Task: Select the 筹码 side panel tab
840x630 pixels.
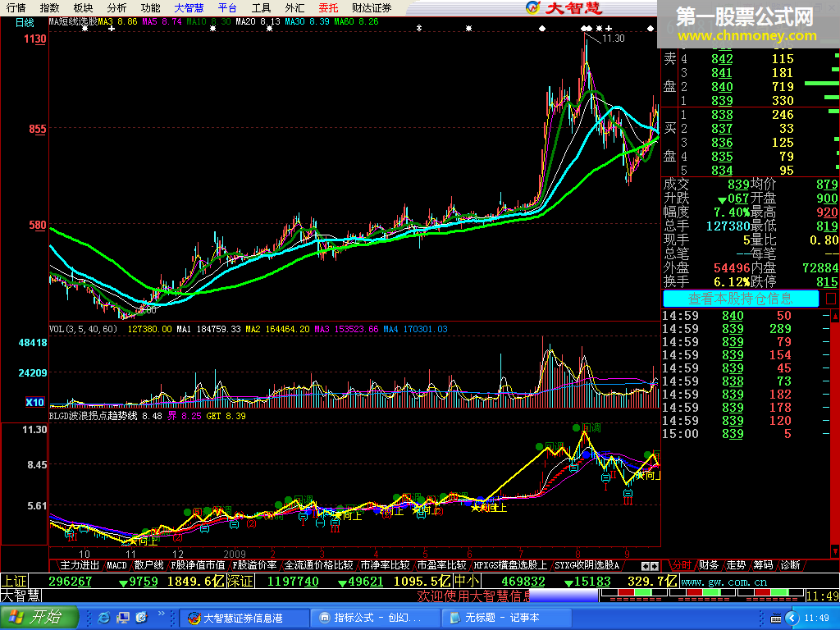Action: point(763,565)
